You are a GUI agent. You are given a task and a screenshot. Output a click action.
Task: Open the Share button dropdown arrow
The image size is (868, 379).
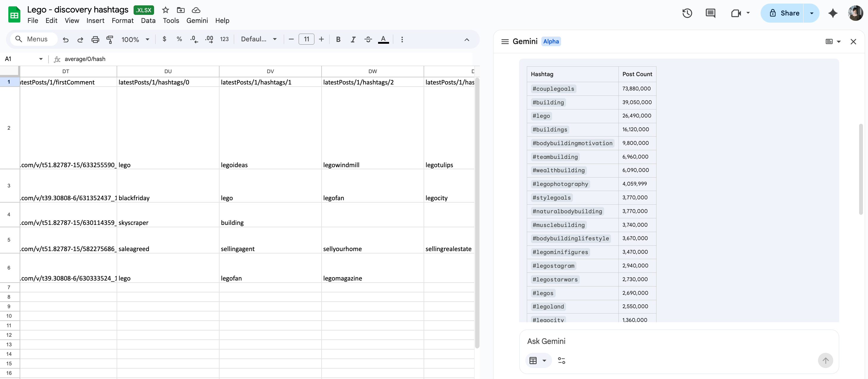click(812, 13)
